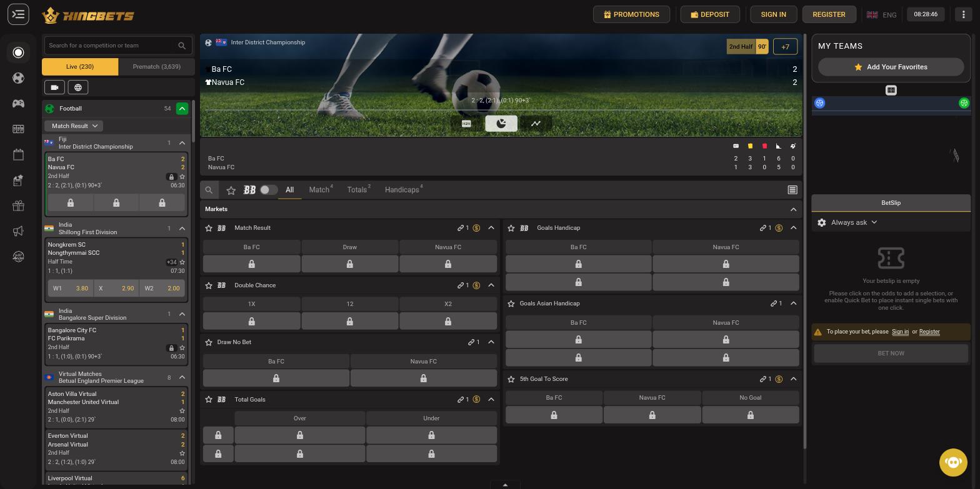Open the calendar icon in the left sidebar

coord(18,154)
